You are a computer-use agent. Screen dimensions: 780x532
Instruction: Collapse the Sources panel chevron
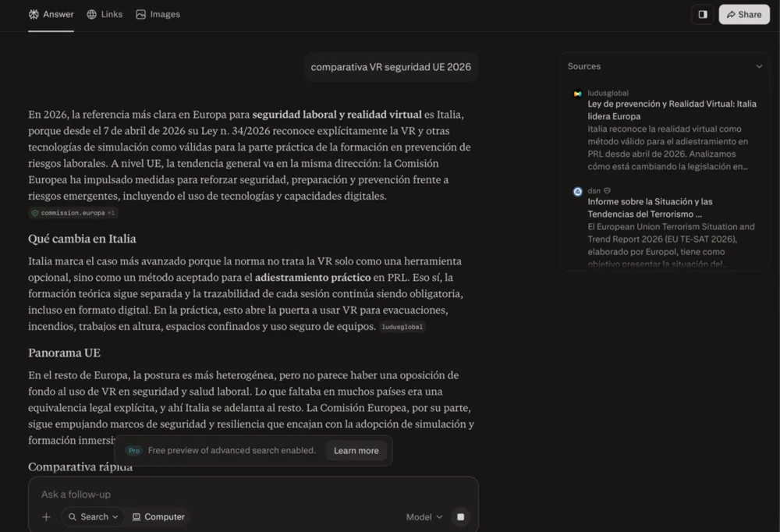point(759,66)
